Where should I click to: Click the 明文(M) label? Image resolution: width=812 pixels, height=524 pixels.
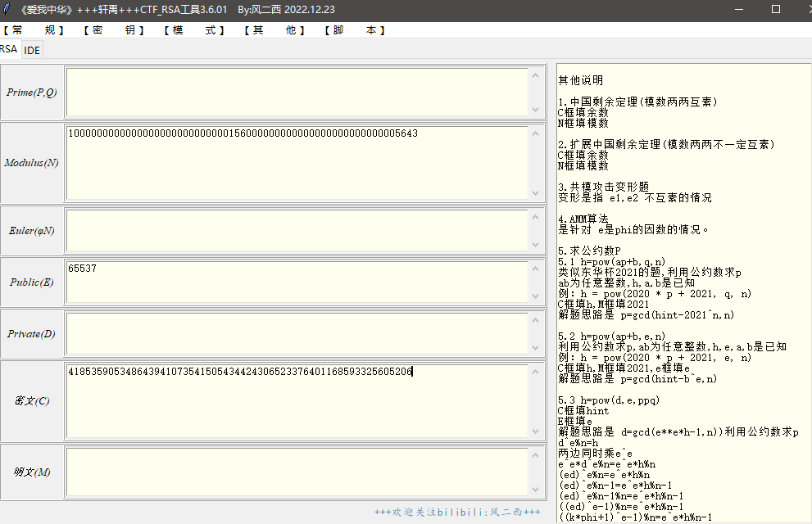pyautogui.click(x=32, y=472)
